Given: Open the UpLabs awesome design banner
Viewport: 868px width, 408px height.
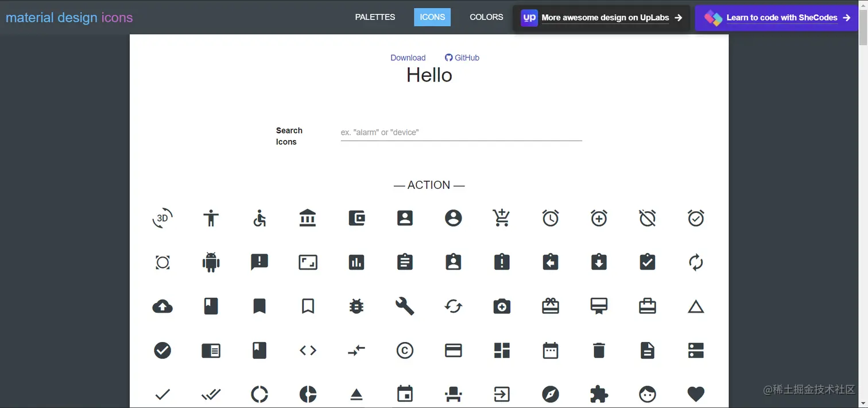Looking at the screenshot, I should pyautogui.click(x=601, y=18).
